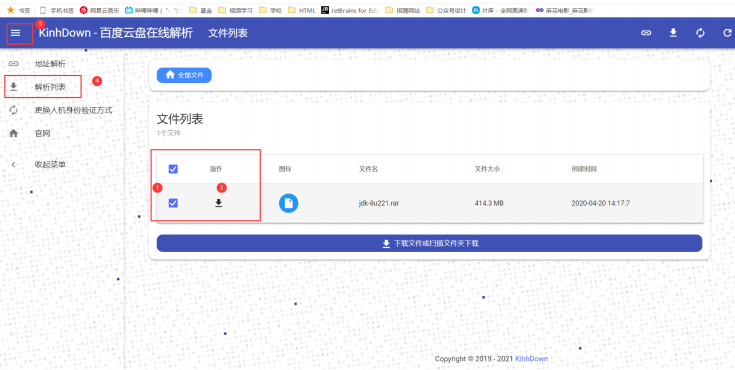The height and width of the screenshot is (370, 735).
Task: Open 书签 star bookmark icon
Action: 11,10
